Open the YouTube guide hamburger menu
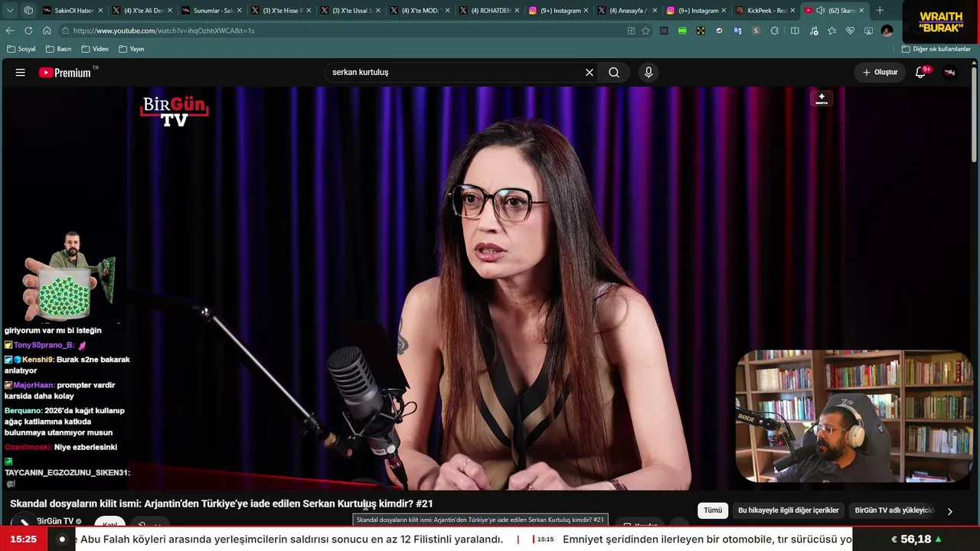This screenshot has width=980, height=551. [21, 73]
